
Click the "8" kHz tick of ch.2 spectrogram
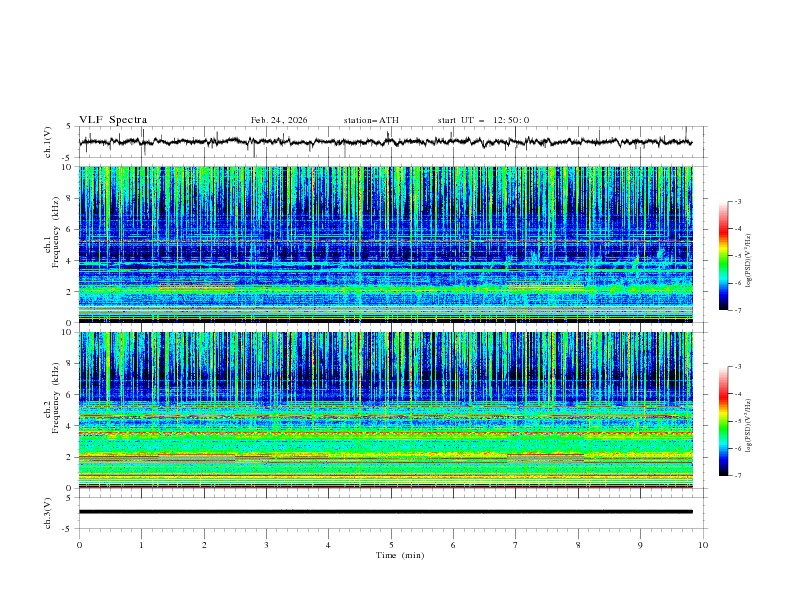point(71,364)
